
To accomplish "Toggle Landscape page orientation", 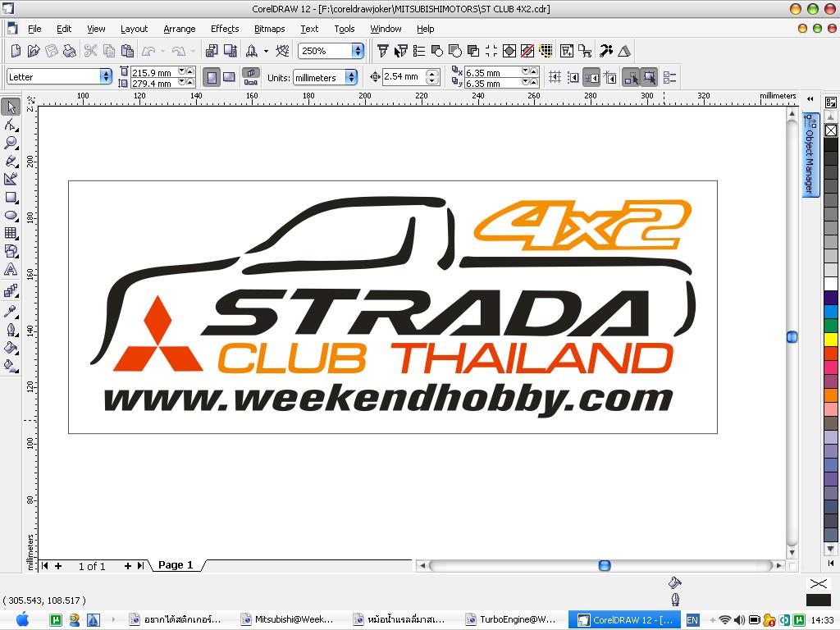I will pyautogui.click(x=230, y=77).
